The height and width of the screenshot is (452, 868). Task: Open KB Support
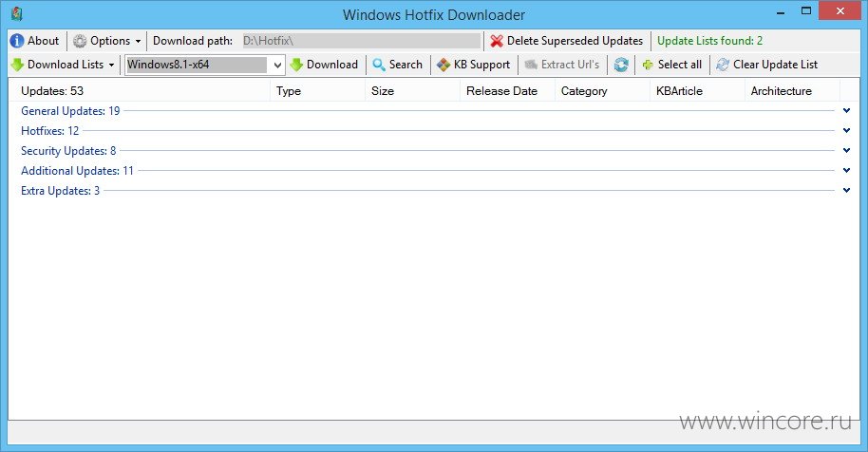point(473,65)
